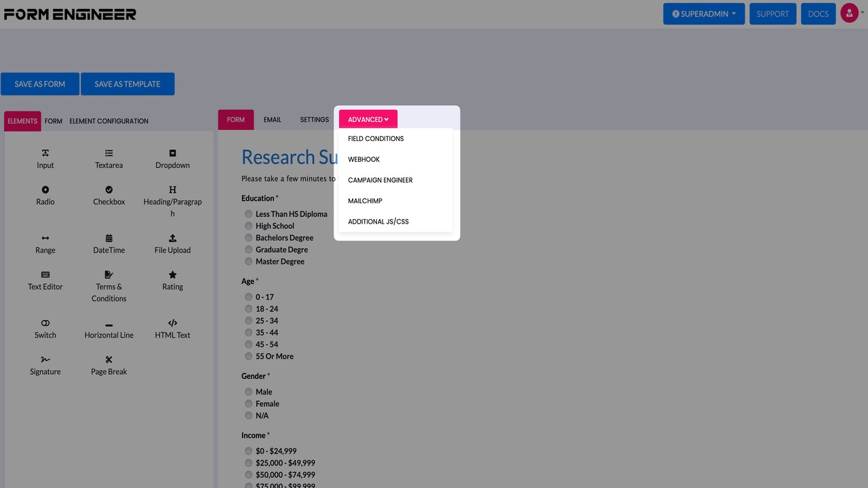Viewport: 868px width, 488px height.
Task: Select age 25 - 34 radio
Action: 249,321
